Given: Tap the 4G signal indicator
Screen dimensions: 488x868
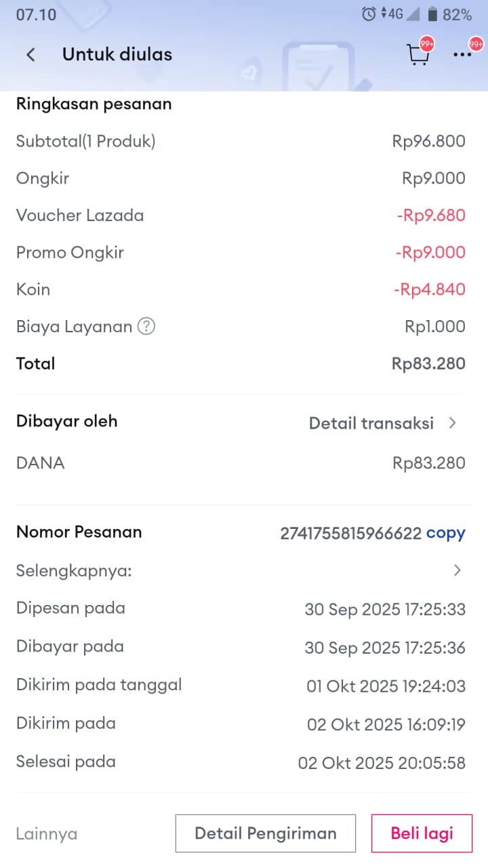Looking at the screenshot, I should click(392, 14).
